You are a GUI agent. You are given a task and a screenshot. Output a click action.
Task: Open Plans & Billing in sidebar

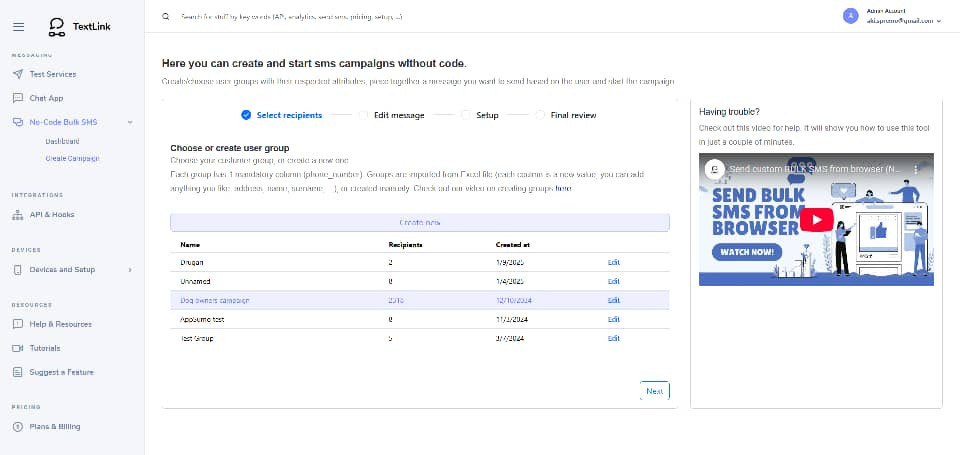[54, 426]
